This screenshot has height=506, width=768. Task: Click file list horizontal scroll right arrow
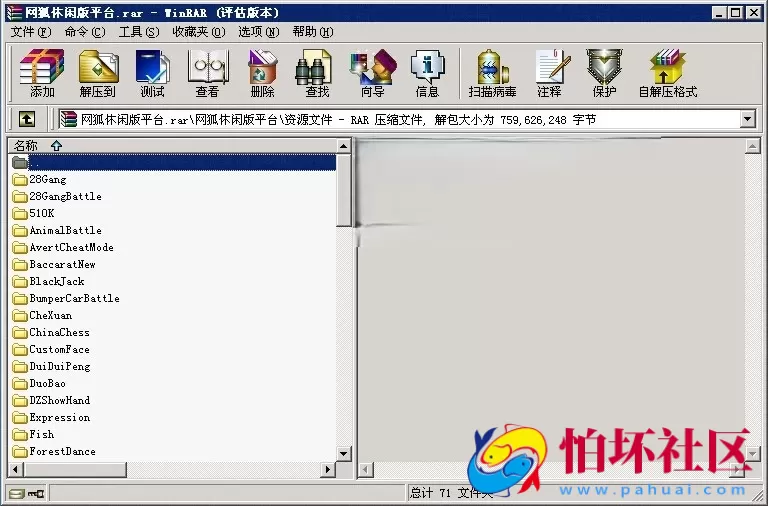(x=328, y=470)
